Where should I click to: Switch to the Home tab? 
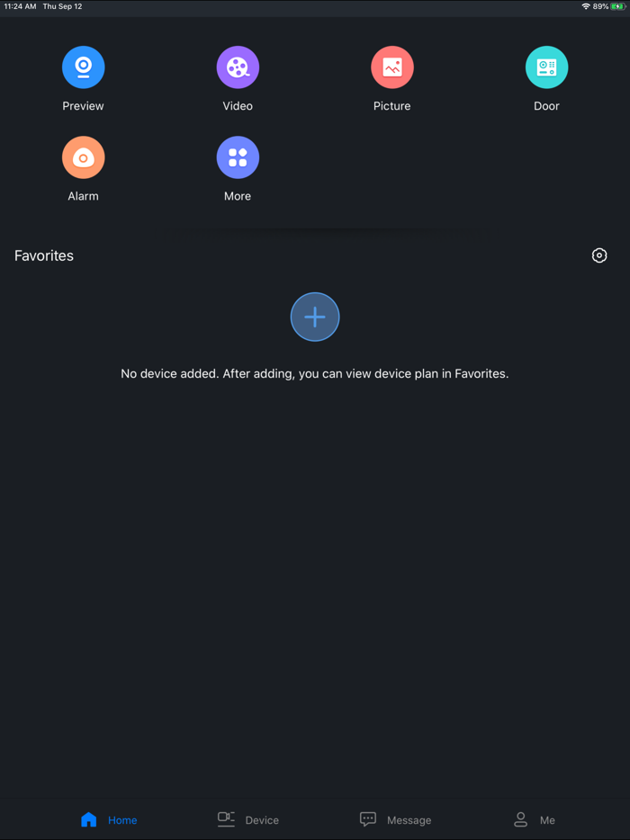(x=109, y=819)
